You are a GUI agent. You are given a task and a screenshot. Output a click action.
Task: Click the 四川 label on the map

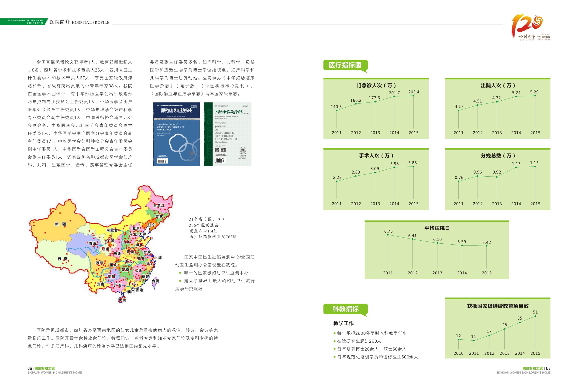(x=99, y=263)
